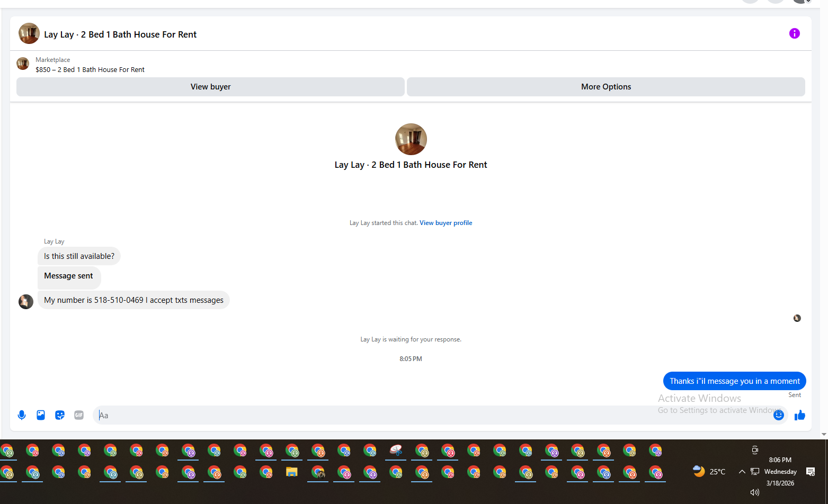
Task: Open Snipping Tool from the taskbar
Action: point(396,451)
